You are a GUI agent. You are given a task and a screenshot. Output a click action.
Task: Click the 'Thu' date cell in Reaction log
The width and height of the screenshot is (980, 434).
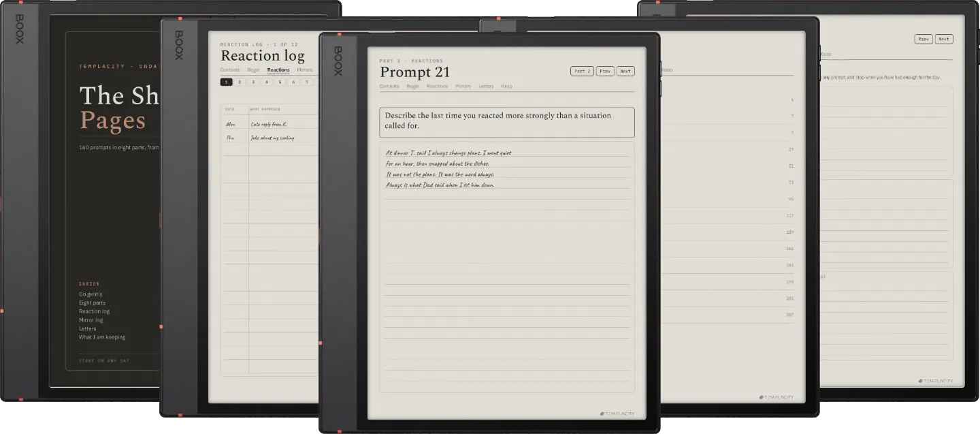(229, 138)
